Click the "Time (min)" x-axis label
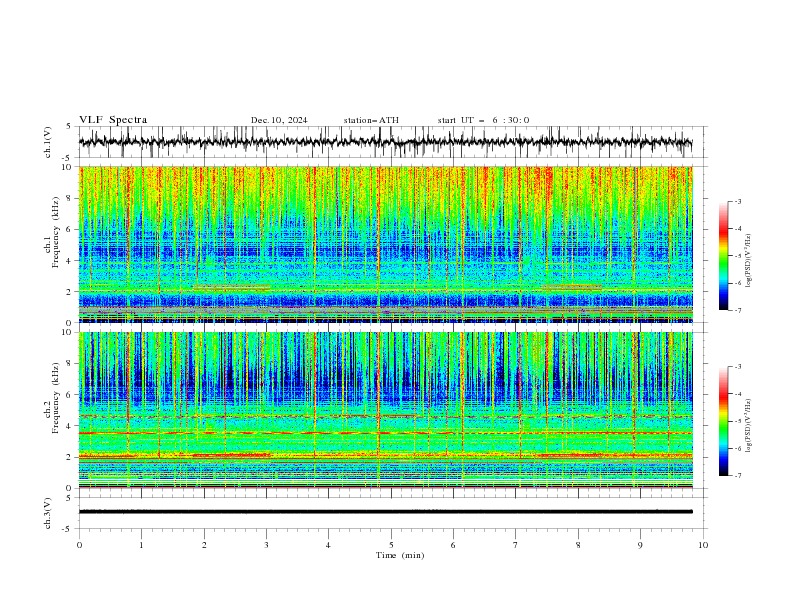Viewport: 792px width, 612px height. pyautogui.click(x=400, y=555)
